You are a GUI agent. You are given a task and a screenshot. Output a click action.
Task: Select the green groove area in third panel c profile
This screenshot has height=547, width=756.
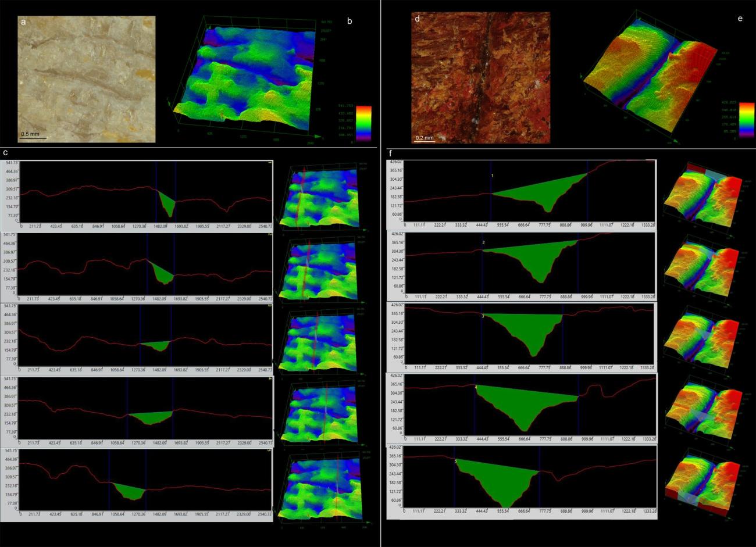pos(158,345)
